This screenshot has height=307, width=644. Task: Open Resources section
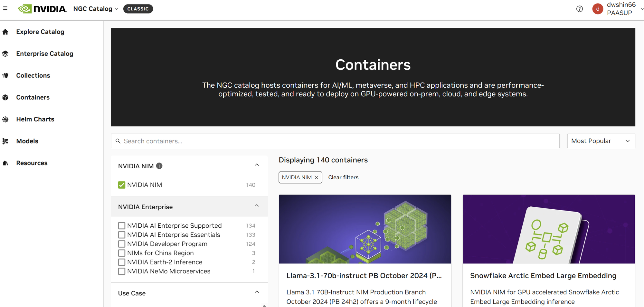32,163
